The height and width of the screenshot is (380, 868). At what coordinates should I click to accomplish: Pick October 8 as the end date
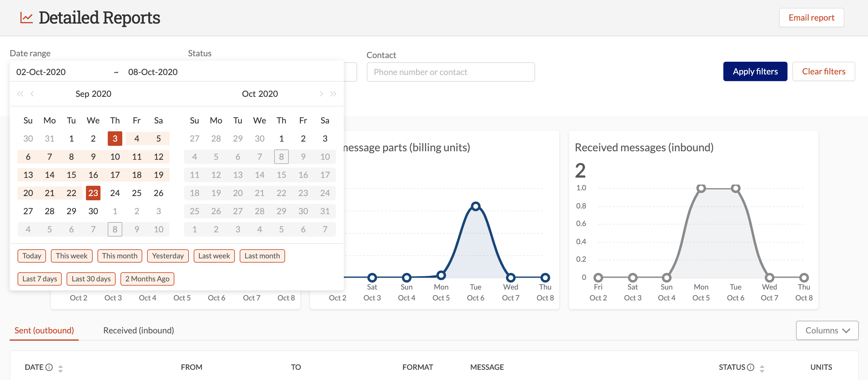click(281, 156)
